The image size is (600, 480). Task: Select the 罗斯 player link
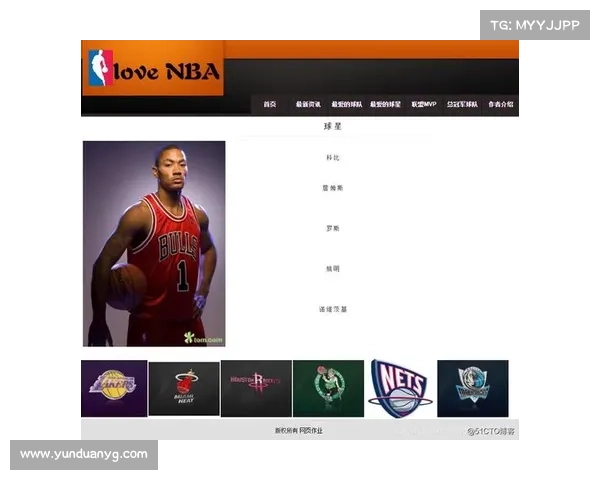333,228
